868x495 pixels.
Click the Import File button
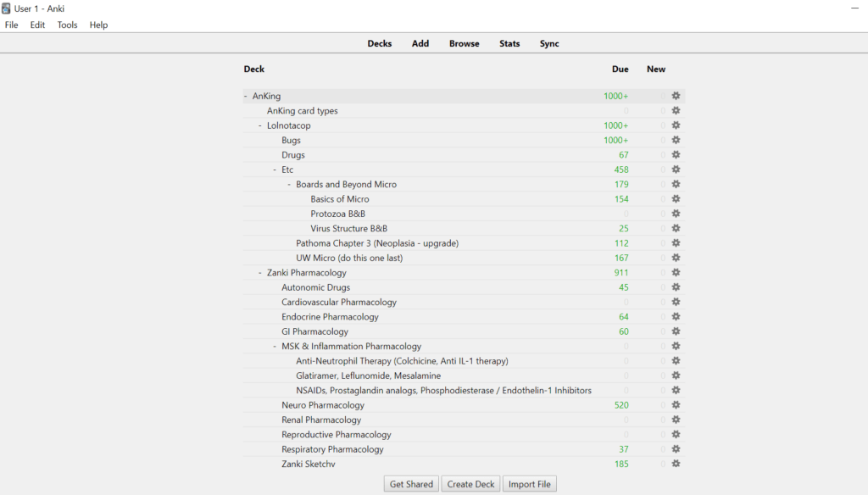click(x=530, y=484)
